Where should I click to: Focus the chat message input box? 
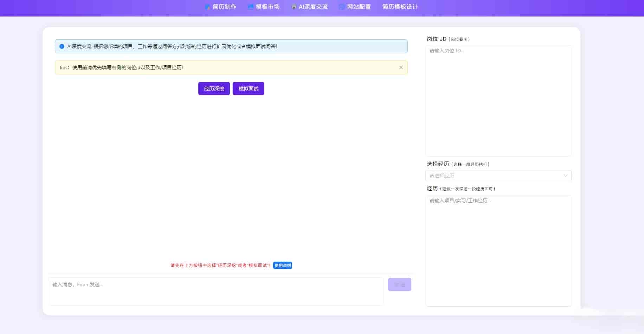[215, 292]
